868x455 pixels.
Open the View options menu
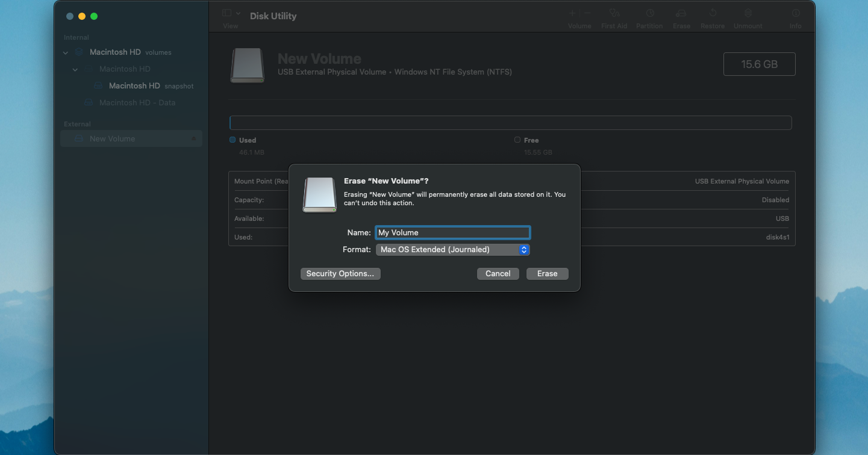point(230,13)
